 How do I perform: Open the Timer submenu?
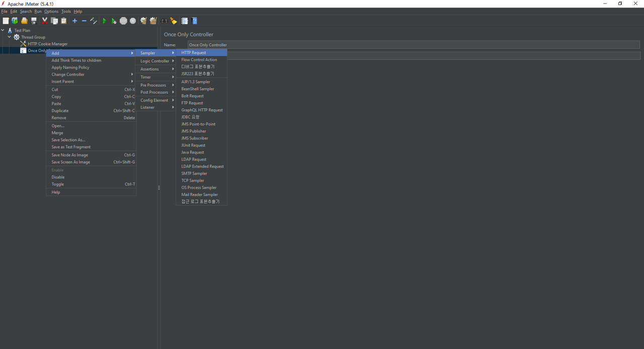tap(155, 77)
